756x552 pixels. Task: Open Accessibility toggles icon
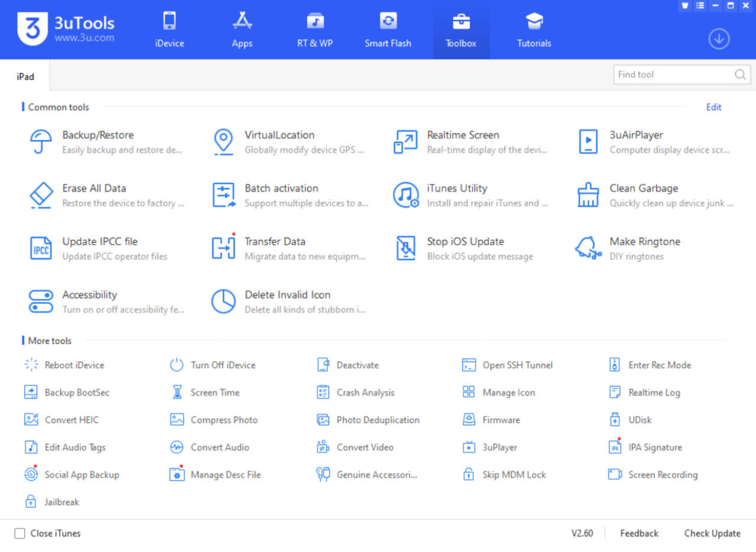(41, 301)
